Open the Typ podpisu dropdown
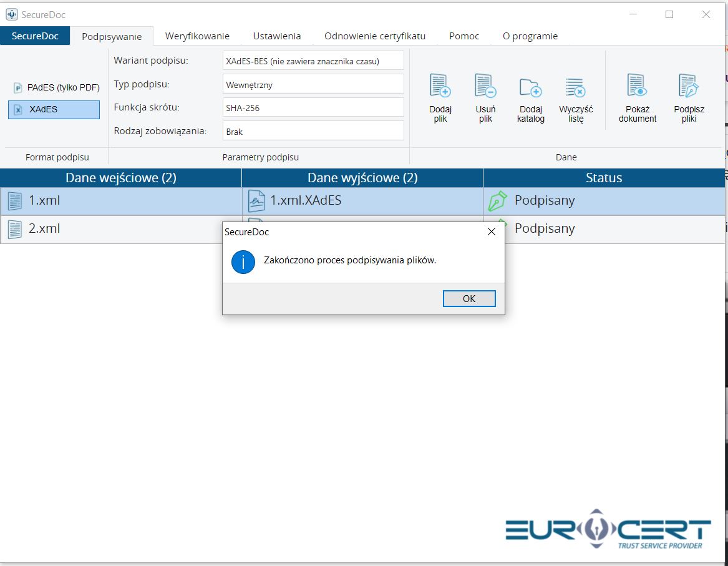 [313, 84]
